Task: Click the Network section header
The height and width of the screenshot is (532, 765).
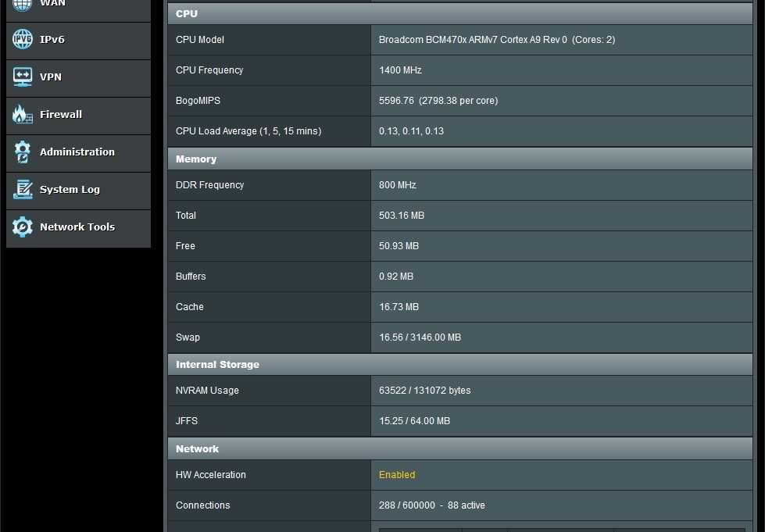Action: click(460, 448)
